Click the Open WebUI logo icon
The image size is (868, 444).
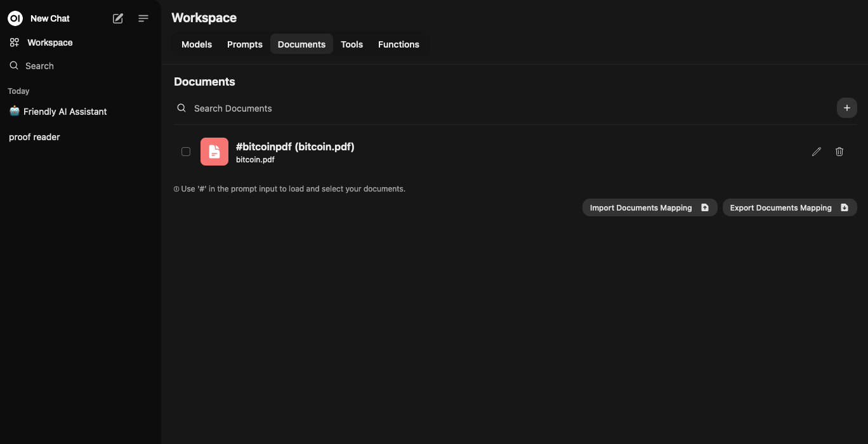(15, 18)
